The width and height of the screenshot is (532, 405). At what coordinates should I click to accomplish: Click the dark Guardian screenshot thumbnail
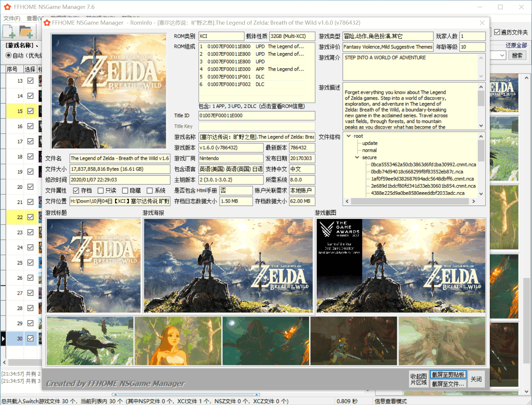click(266, 341)
